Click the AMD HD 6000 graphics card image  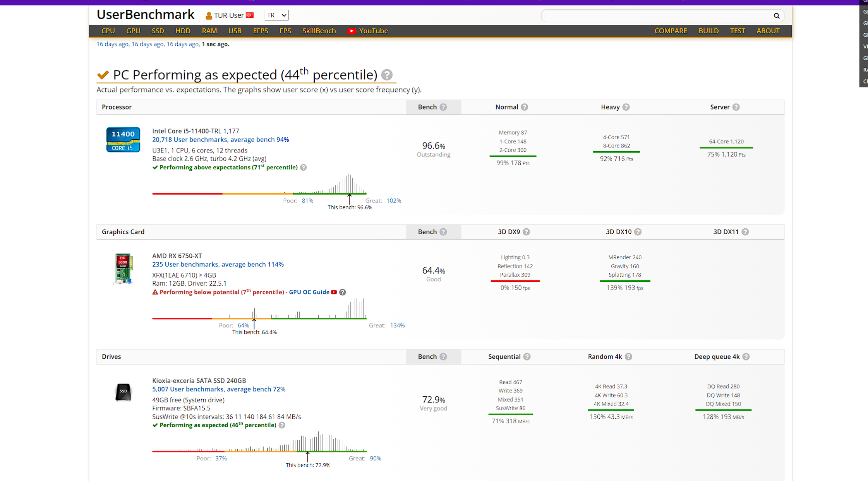tap(123, 269)
